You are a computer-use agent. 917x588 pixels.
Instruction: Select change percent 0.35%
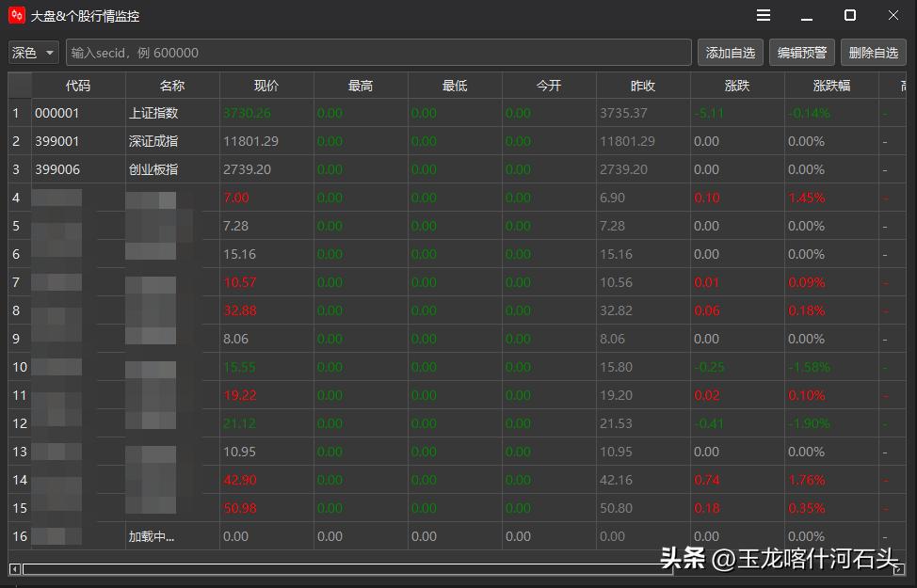coord(831,508)
